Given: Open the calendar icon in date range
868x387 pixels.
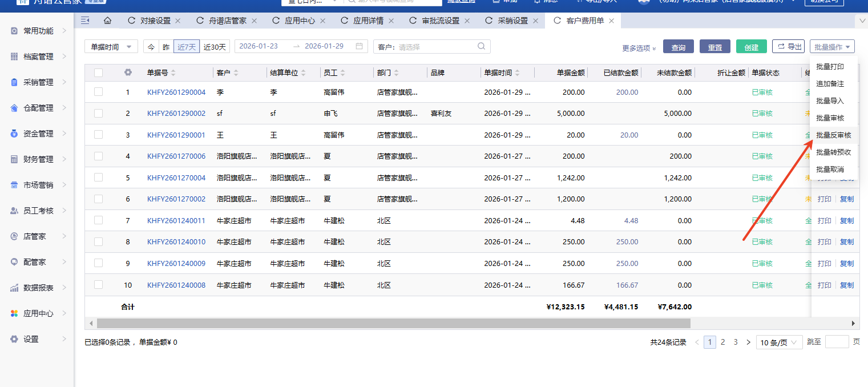Looking at the screenshot, I should click(359, 46).
